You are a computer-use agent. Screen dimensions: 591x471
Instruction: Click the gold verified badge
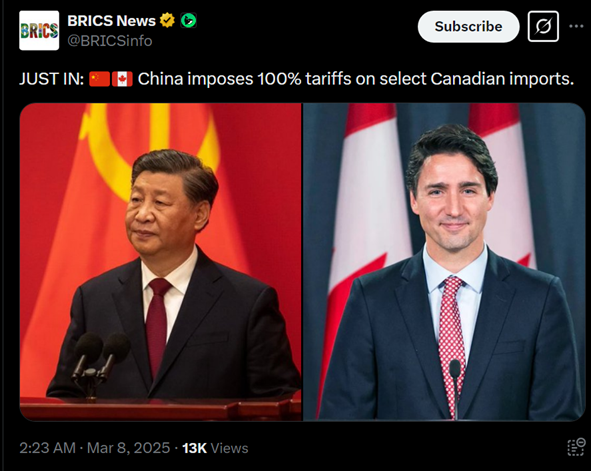point(167,20)
